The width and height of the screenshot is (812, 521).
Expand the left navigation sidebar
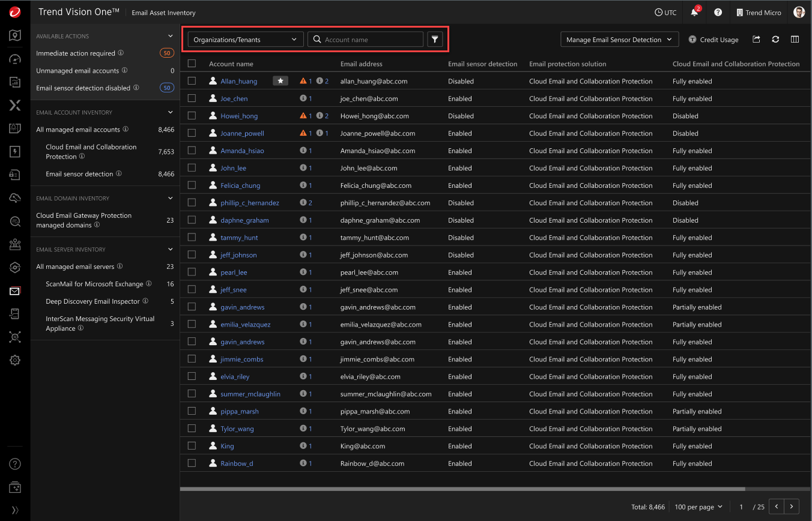click(x=15, y=510)
